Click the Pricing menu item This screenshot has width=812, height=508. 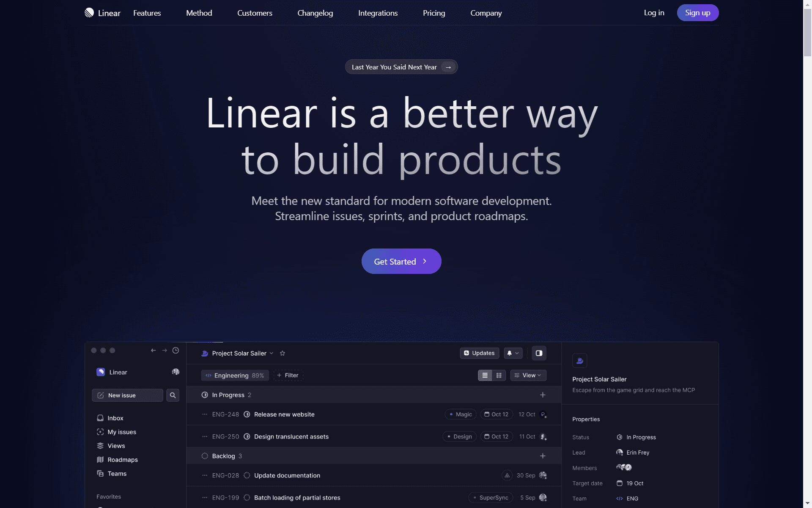[x=434, y=12]
